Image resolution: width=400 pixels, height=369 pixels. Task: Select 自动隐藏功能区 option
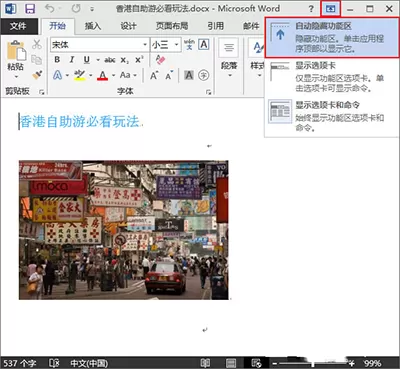pos(332,37)
